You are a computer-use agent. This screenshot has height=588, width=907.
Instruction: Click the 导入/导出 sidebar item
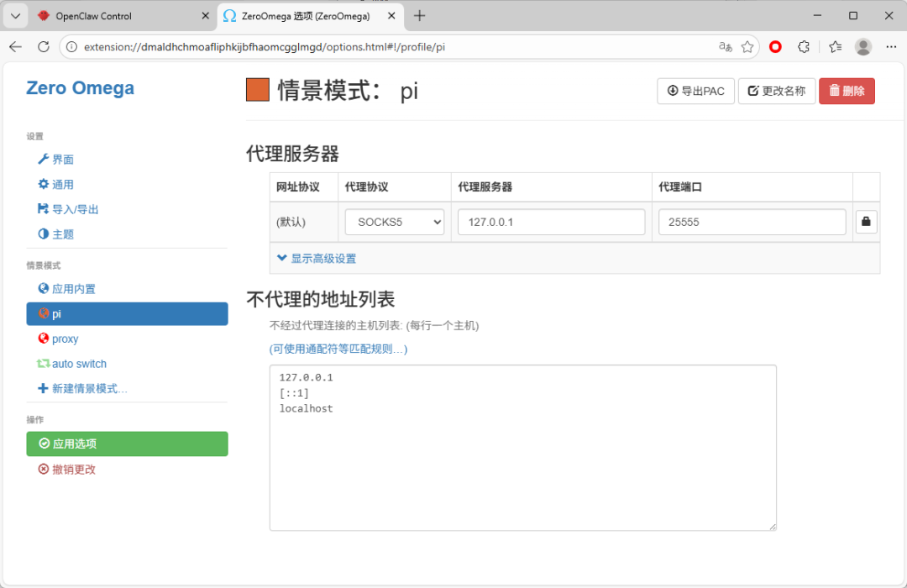pyautogui.click(x=74, y=208)
